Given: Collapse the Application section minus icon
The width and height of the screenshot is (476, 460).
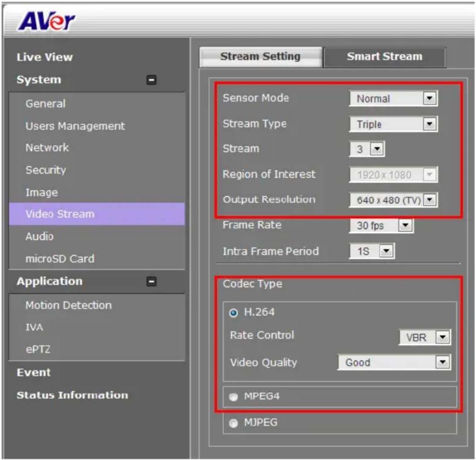Looking at the screenshot, I should click(151, 281).
